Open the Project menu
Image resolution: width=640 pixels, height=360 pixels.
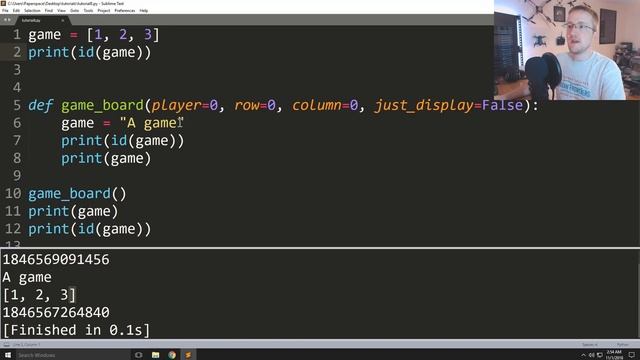pyautogui.click(x=104, y=11)
